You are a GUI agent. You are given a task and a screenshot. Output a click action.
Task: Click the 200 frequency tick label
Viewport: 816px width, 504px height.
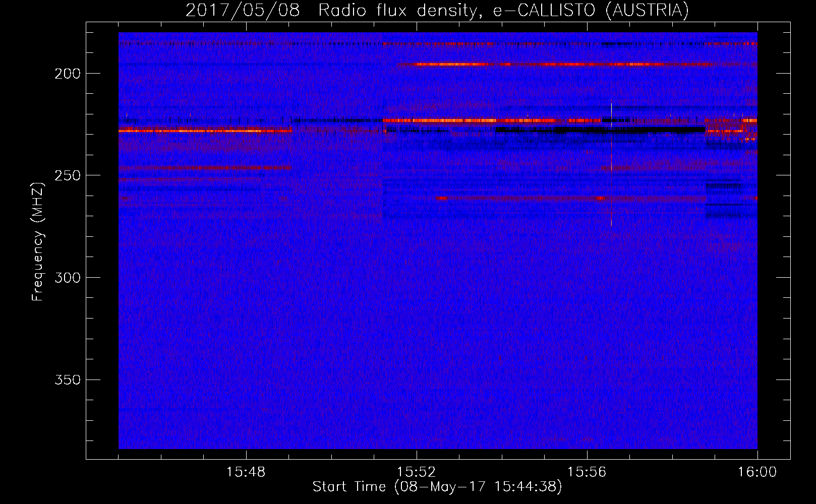coord(68,74)
